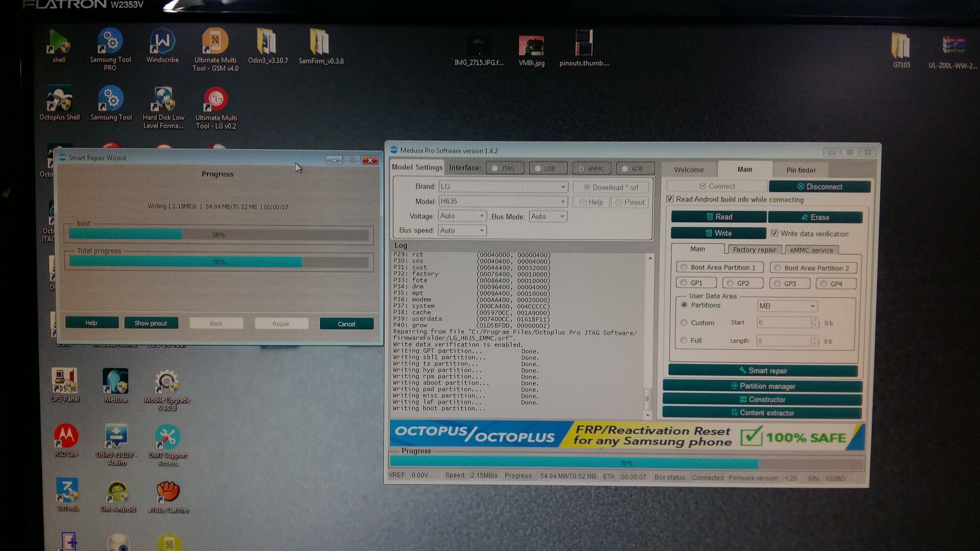Open UMT Support Access shortcut
The width and height of the screenshot is (980, 551).
click(x=167, y=445)
